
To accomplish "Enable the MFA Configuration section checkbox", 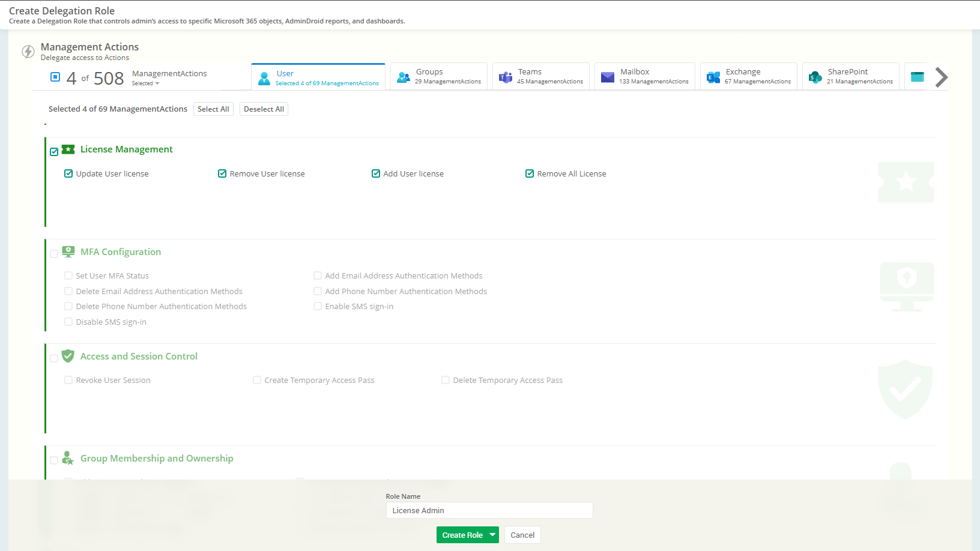I will click(54, 254).
